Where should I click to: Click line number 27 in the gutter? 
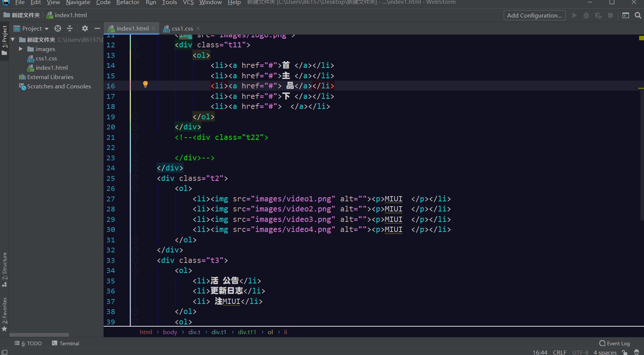[111, 199]
